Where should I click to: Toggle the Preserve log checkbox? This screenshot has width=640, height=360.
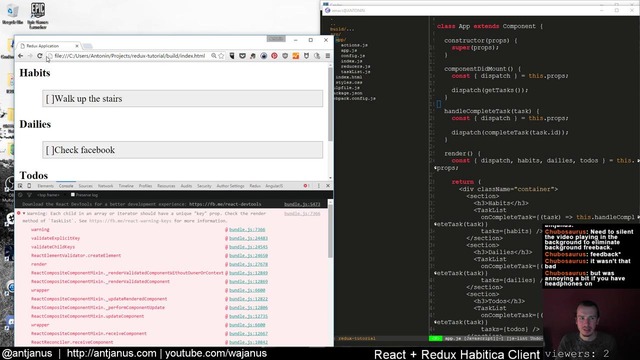click(73, 195)
